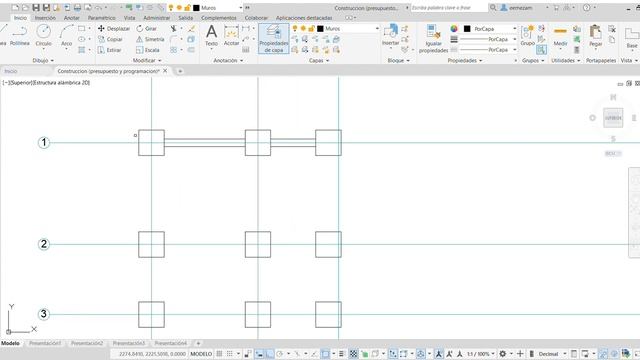Open the Anotar ribbon tab
The width and height of the screenshot is (640, 360).
point(71,18)
